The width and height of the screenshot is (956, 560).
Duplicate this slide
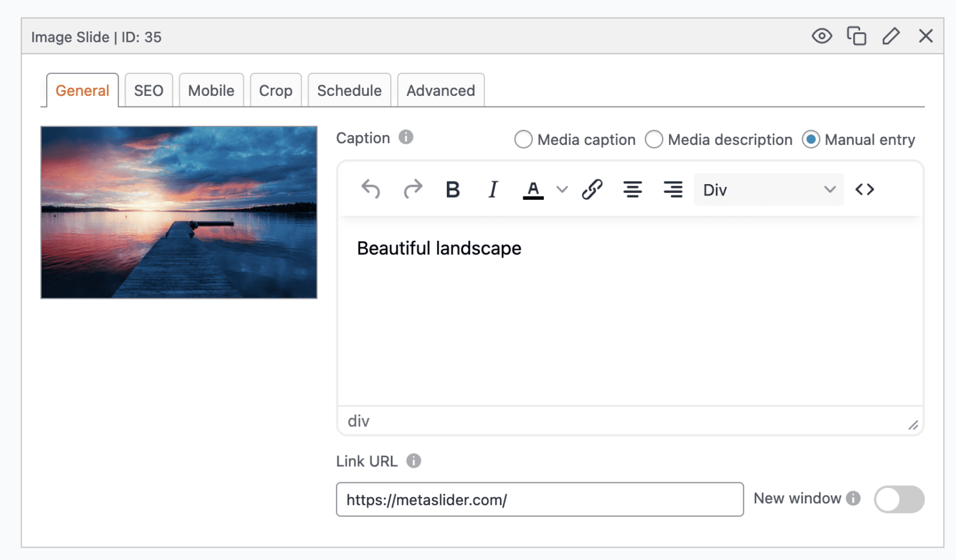[x=857, y=36]
